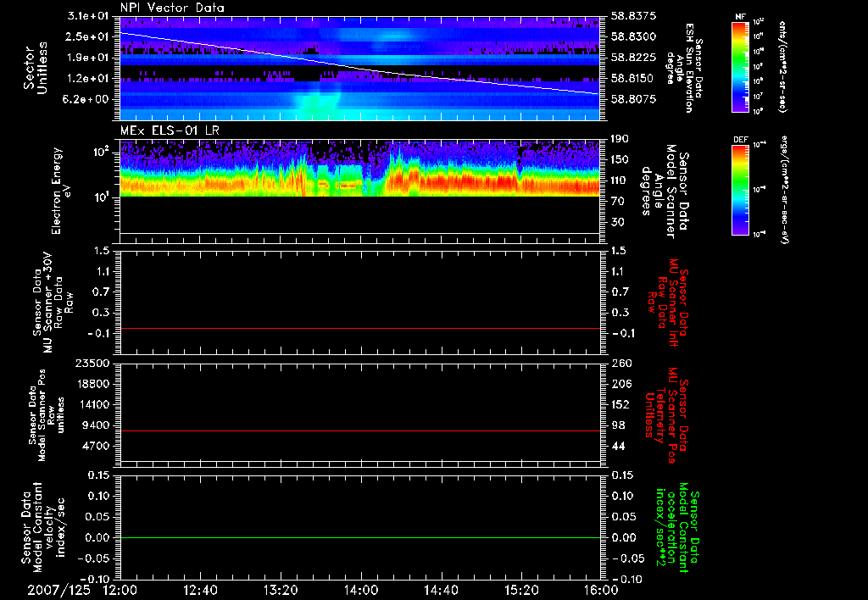Click the NPI Vector Data panel title
Screen dimensions: 868x600
[172, 8]
